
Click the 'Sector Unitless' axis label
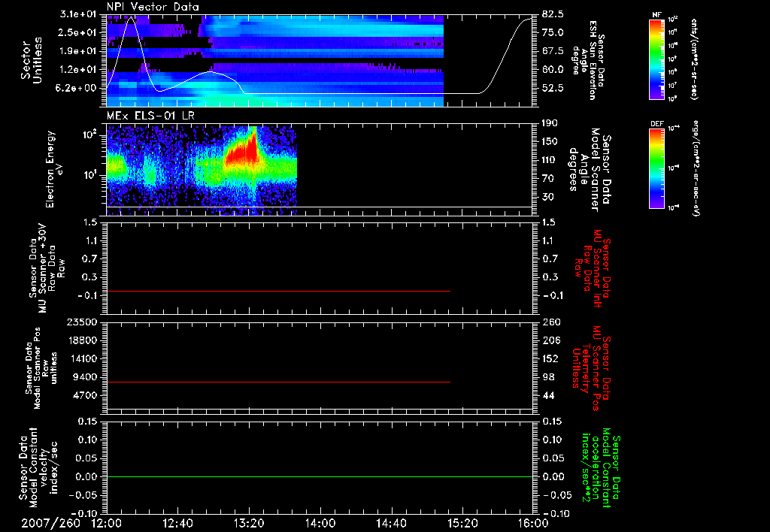point(32,60)
